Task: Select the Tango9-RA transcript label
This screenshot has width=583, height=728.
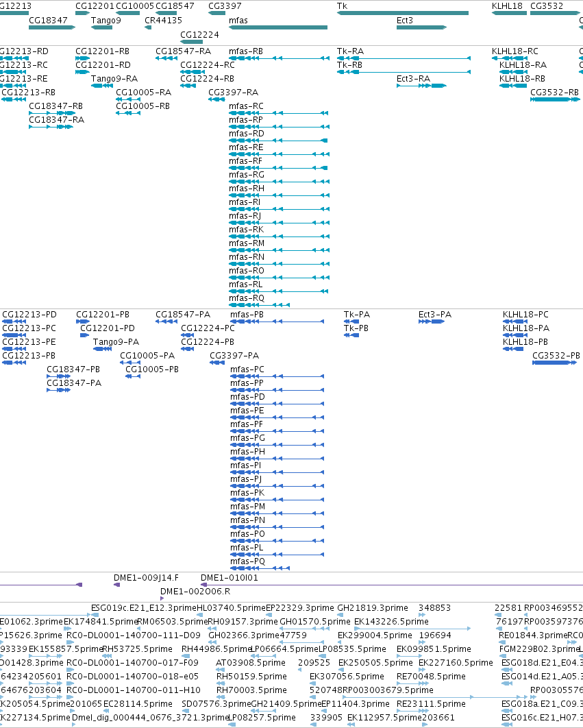Action: (x=114, y=79)
